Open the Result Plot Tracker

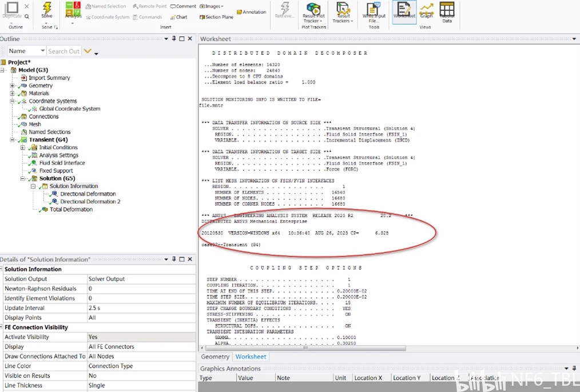pos(313,13)
